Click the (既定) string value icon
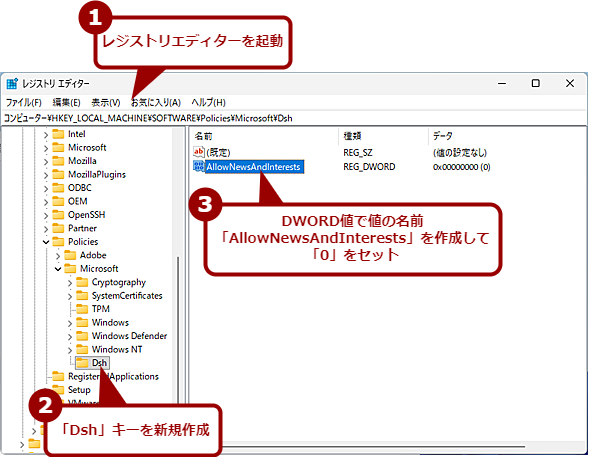The height and width of the screenshot is (457, 589). point(198,152)
